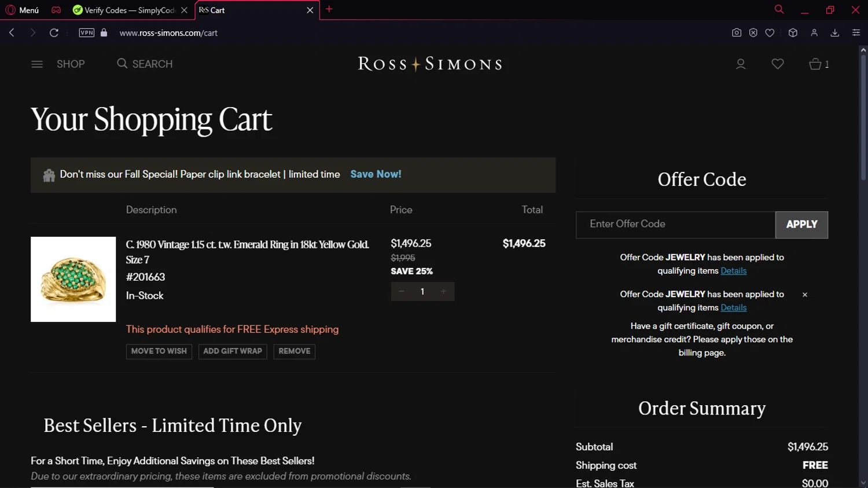Add page to bookmarks heart icon

coord(770,33)
